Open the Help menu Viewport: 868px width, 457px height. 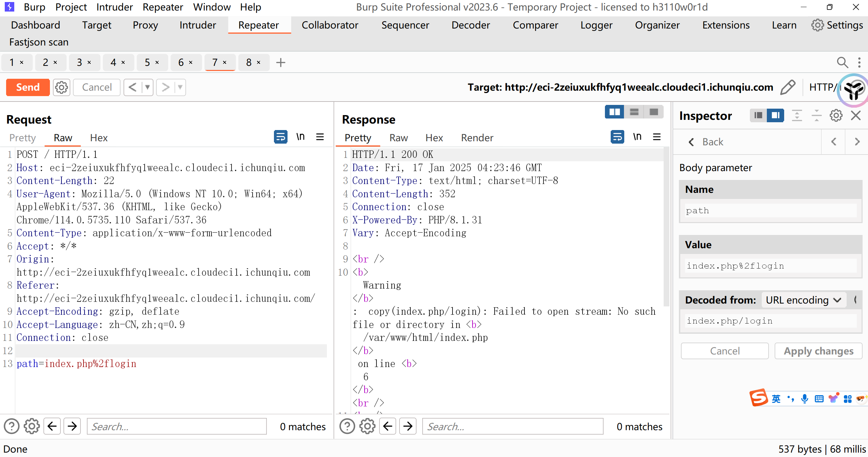coord(251,7)
